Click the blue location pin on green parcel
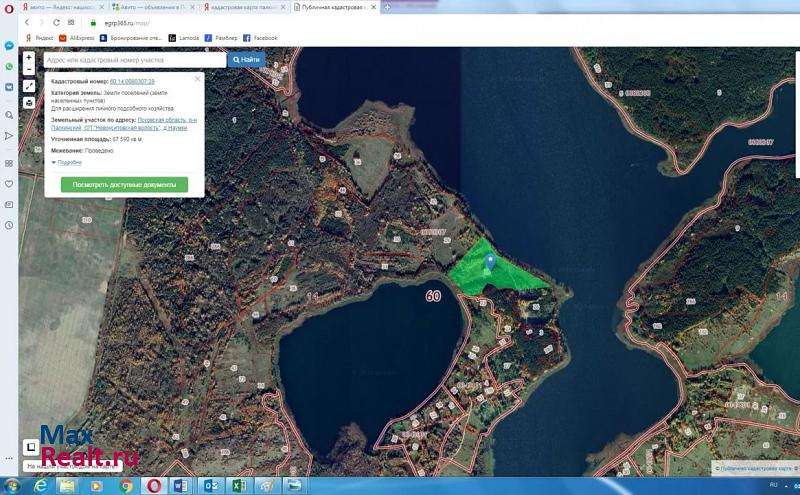This screenshot has width=800, height=495. coord(490,262)
